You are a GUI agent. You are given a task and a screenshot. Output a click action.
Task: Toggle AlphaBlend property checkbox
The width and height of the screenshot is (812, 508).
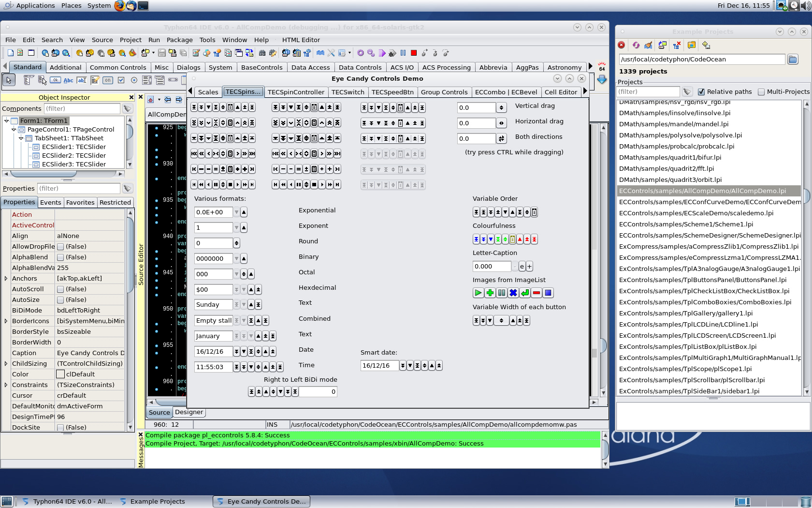pos(60,257)
